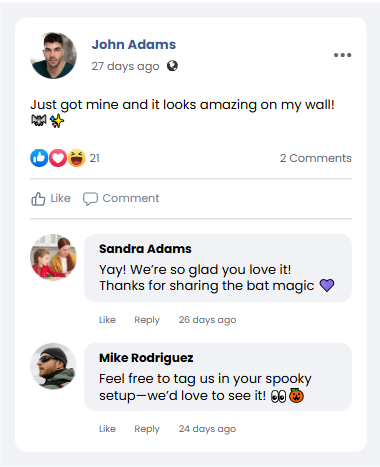The height and width of the screenshot is (467, 380).
Task: Reply to Sandra Adams' comment
Action: (x=147, y=320)
